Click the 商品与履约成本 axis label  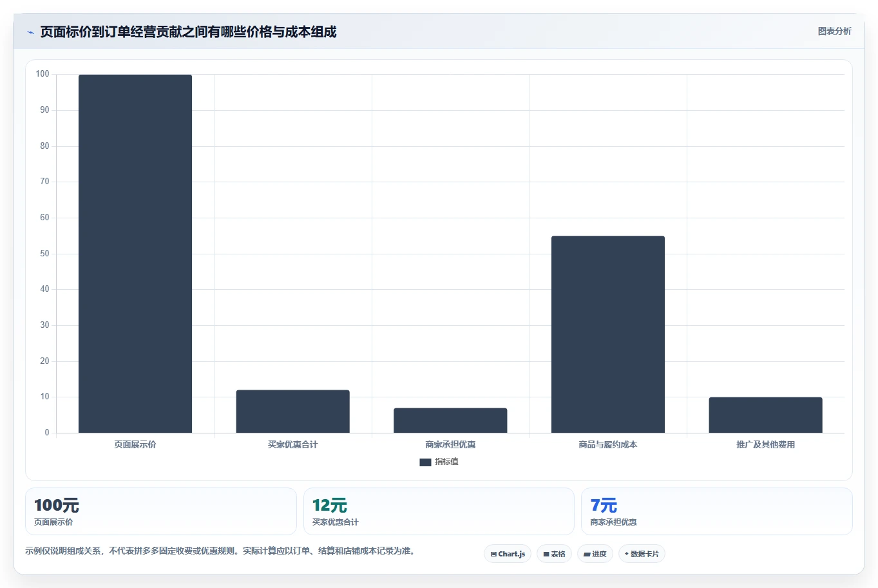(x=608, y=444)
